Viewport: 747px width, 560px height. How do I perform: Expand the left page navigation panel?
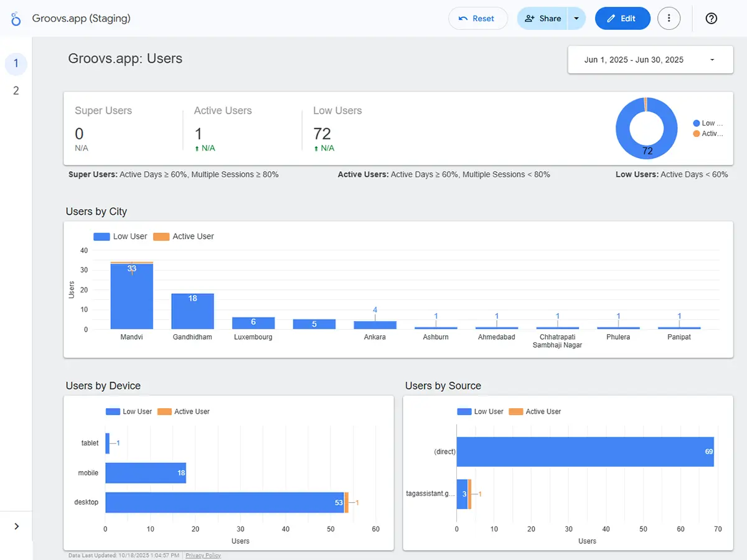16,526
